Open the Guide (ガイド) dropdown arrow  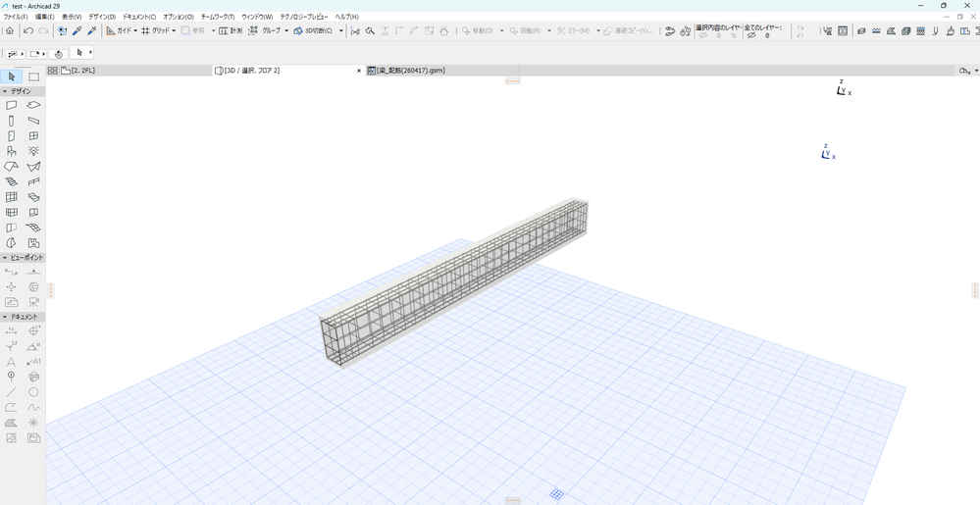coord(135,30)
